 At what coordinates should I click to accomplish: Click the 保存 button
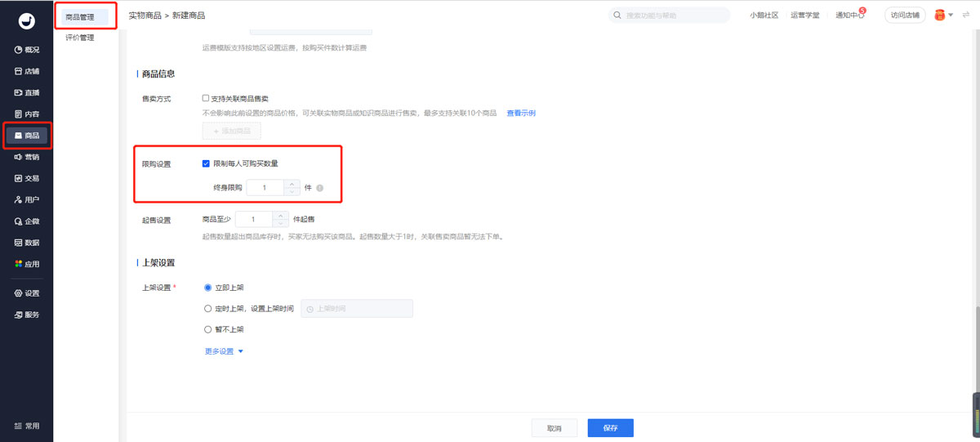(x=610, y=428)
